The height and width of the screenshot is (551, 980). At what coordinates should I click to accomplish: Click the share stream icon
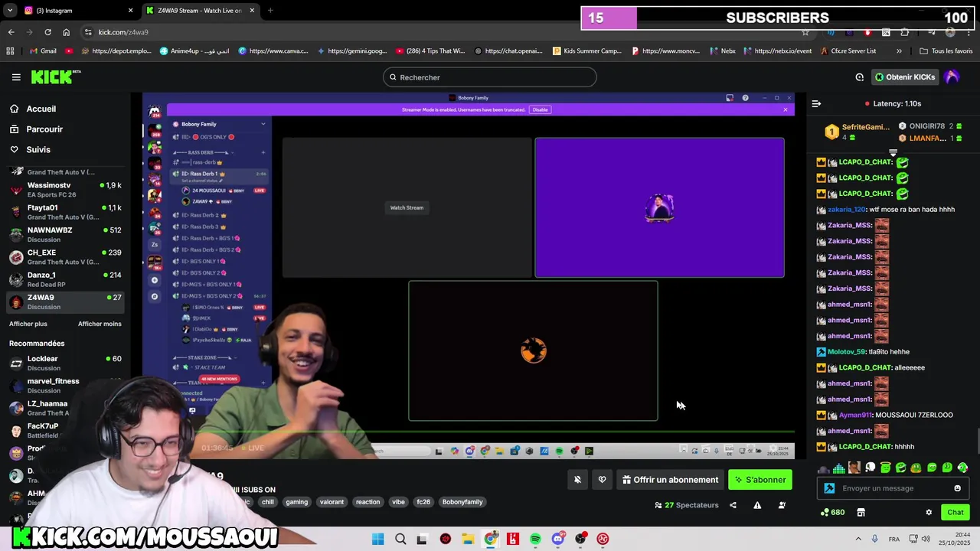[733, 505]
